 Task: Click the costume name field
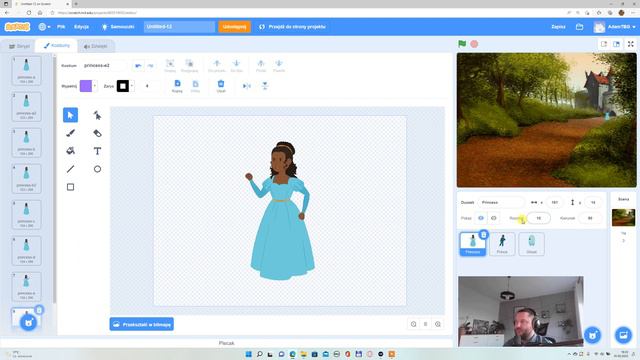(104, 66)
